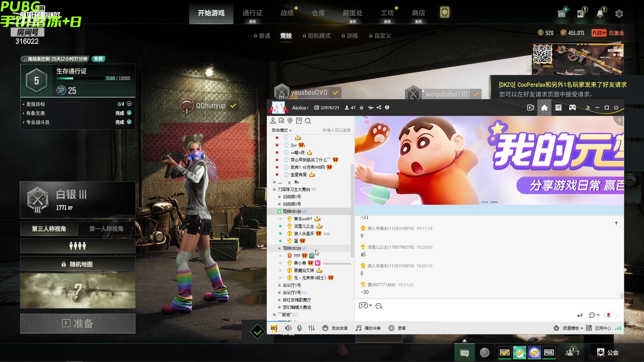Open the location pin icon in YY sidebar
This screenshot has width=644, height=362.
[290, 121]
